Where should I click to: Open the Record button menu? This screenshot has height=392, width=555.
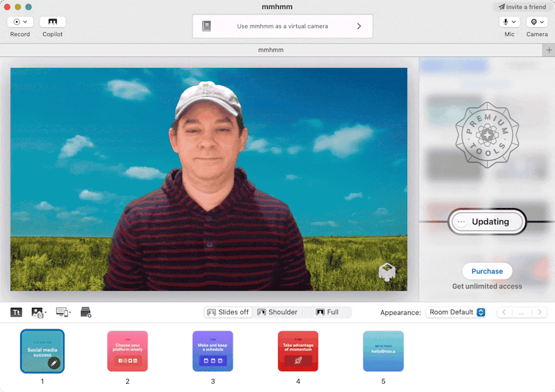click(20, 22)
